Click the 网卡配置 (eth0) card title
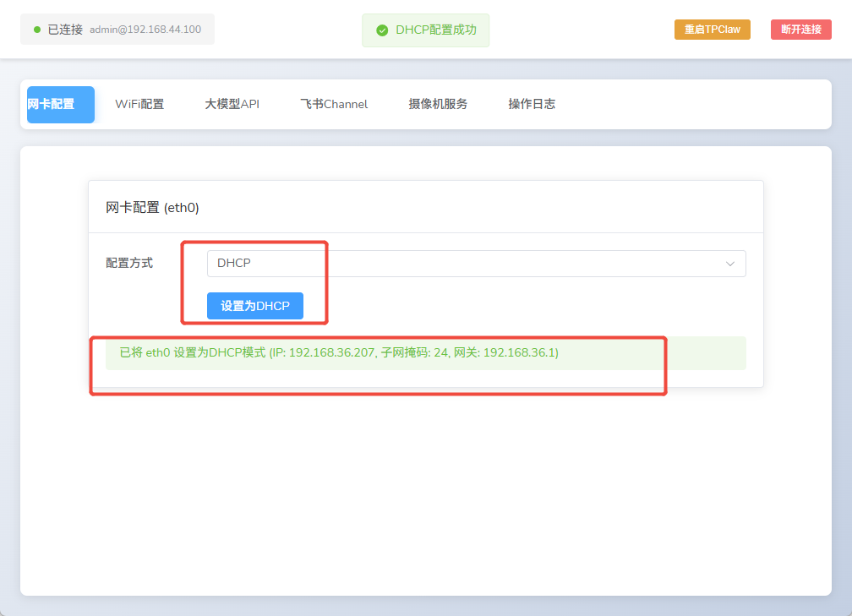852x616 pixels. (x=152, y=208)
